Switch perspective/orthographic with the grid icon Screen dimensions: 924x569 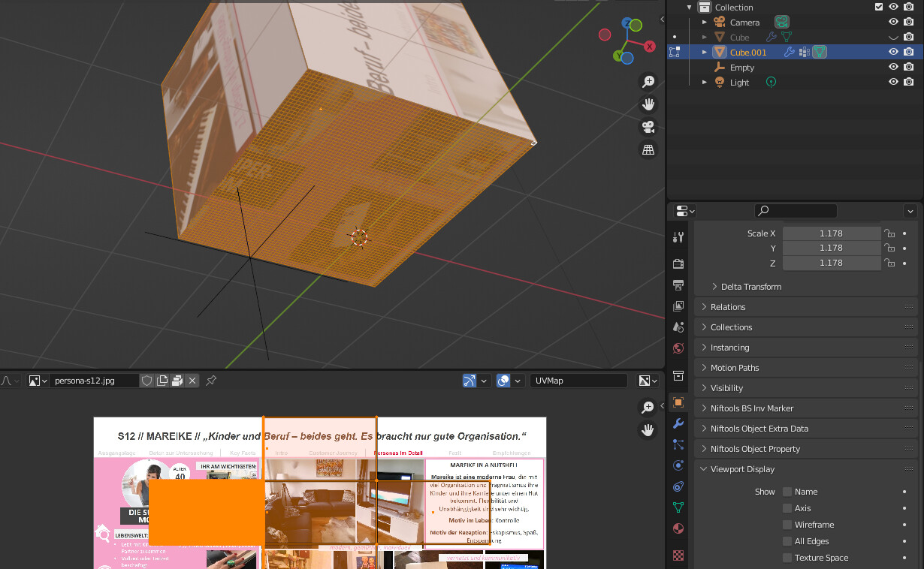coord(648,150)
